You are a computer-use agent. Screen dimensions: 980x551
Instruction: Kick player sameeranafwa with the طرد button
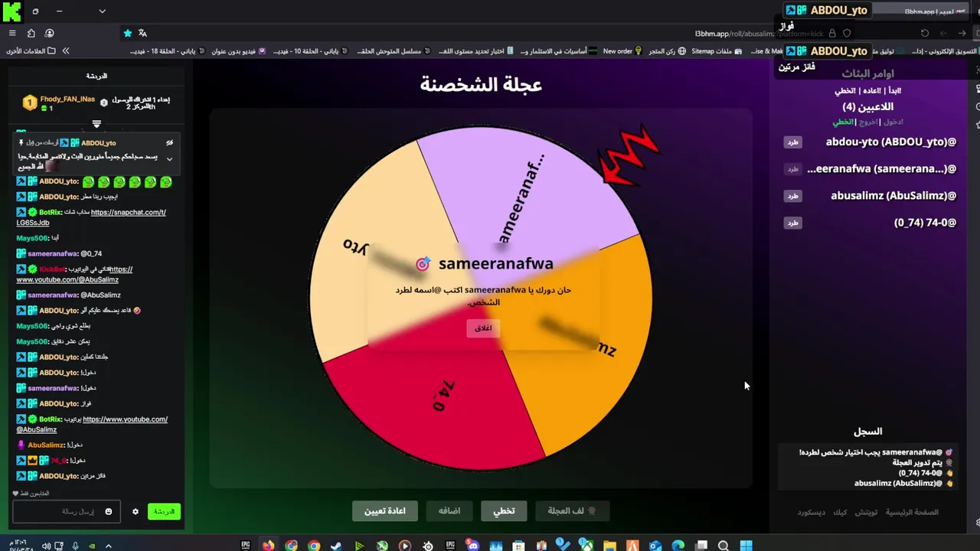pyautogui.click(x=792, y=168)
